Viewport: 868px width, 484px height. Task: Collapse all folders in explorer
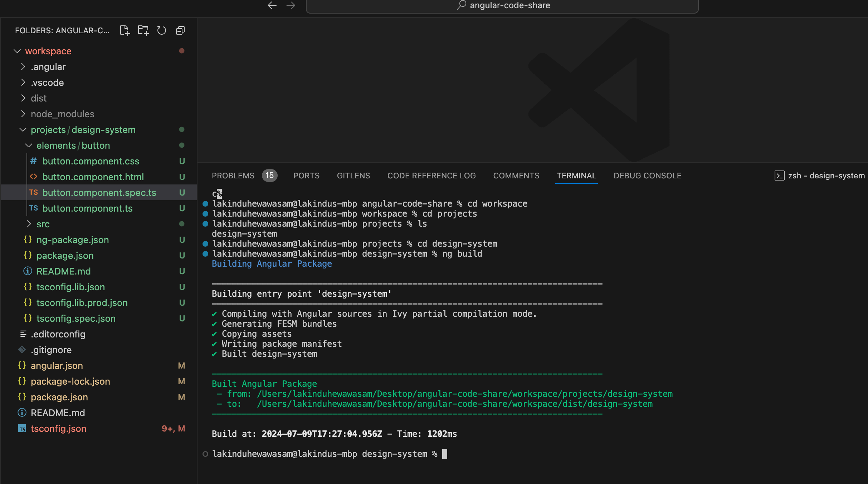[180, 30]
